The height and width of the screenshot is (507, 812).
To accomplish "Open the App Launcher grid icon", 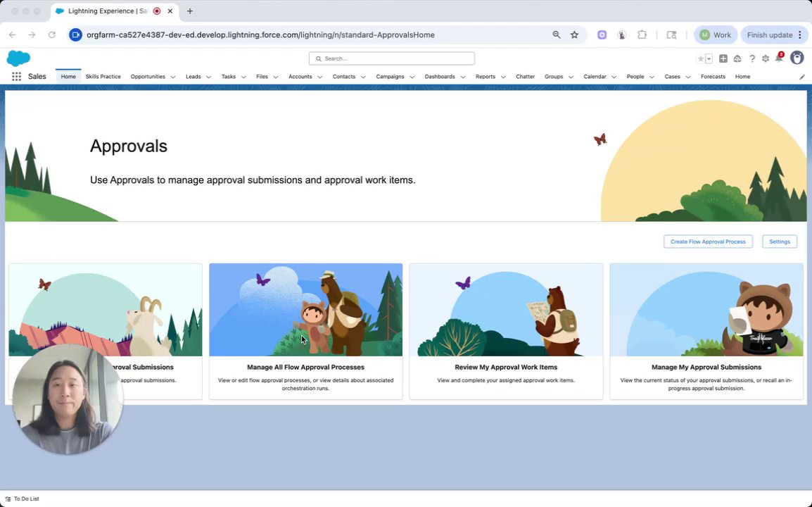I will coord(17,76).
